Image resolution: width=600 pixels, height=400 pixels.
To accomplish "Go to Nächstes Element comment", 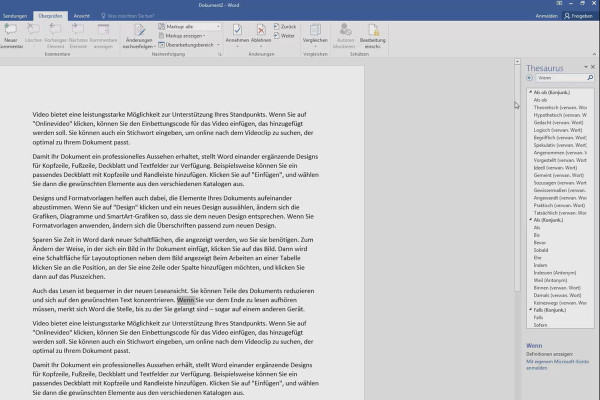I will [78, 36].
